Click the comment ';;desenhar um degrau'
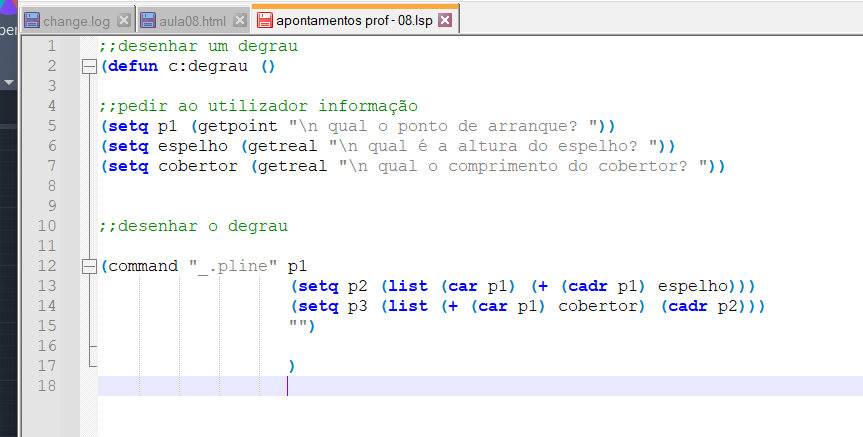This screenshot has height=437, width=863. pyautogui.click(x=199, y=46)
